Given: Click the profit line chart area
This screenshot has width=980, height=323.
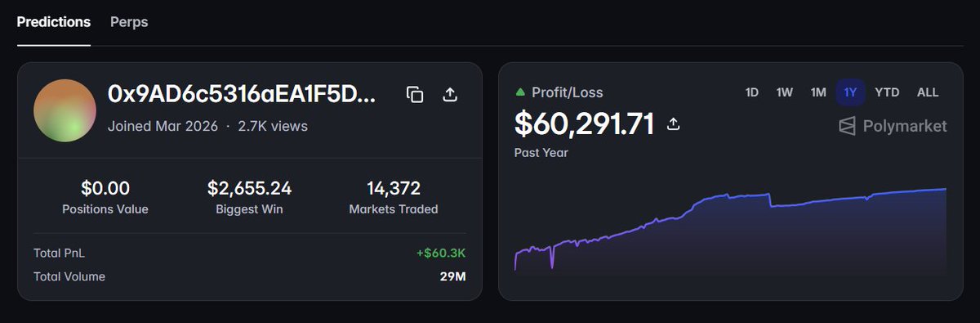Looking at the screenshot, I should (730, 231).
